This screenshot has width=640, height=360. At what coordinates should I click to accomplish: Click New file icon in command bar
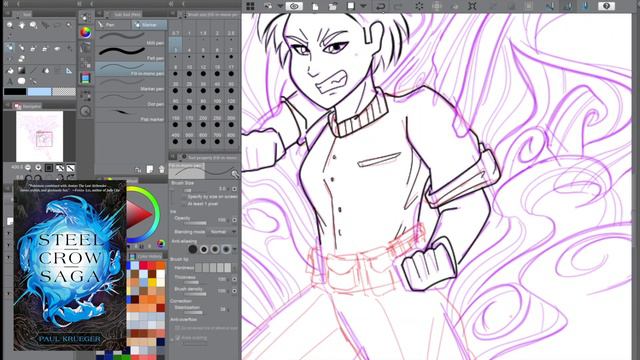[316, 6]
